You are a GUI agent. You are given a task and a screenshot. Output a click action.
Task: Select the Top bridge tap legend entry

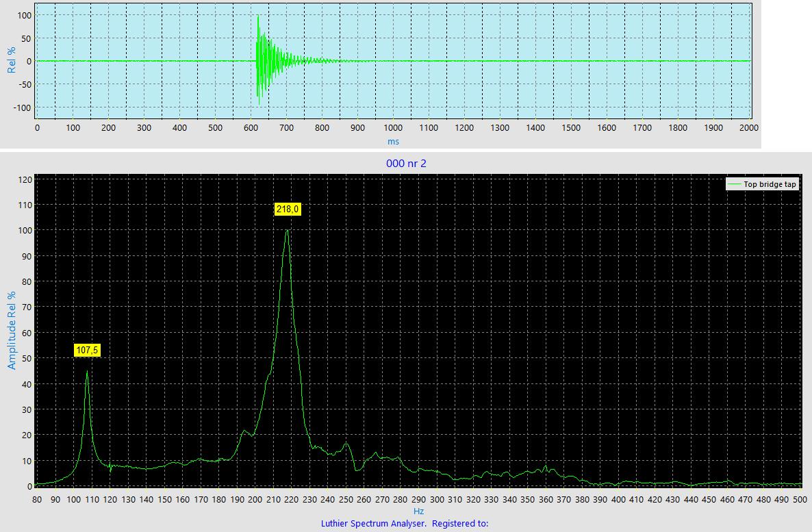tap(761, 184)
